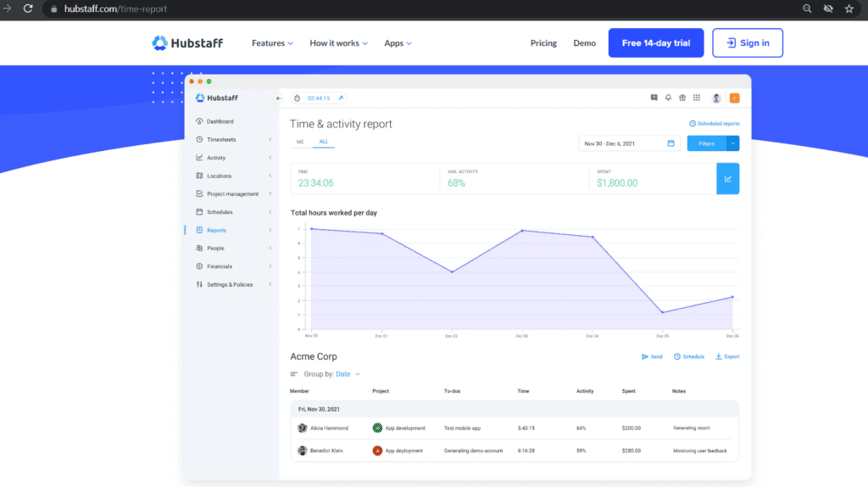Click the Fri, Nov 30, 2021 group row

point(515,410)
